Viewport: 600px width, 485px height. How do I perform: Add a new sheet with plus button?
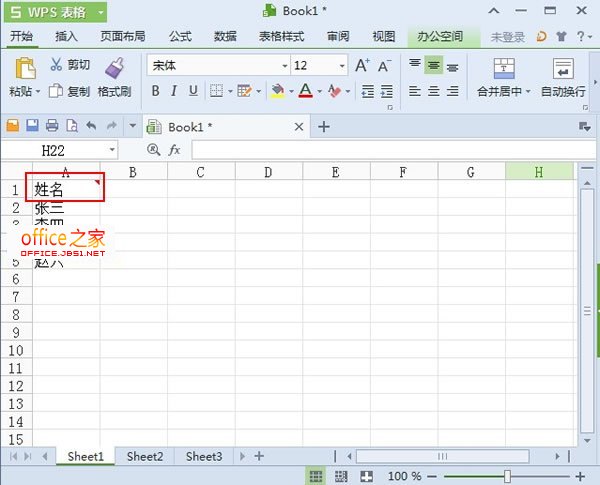[259, 456]
